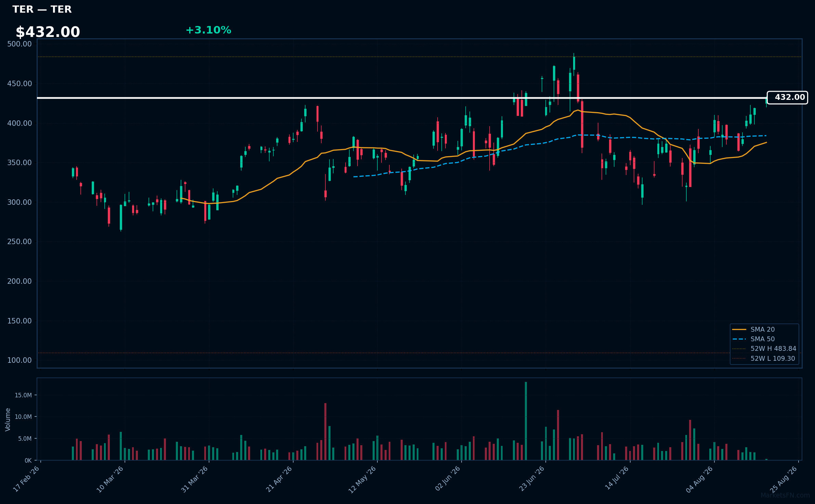This screenshot has width=815, height=504.
Task: Select the large $432.00 price heading
Action: (48, 32)
